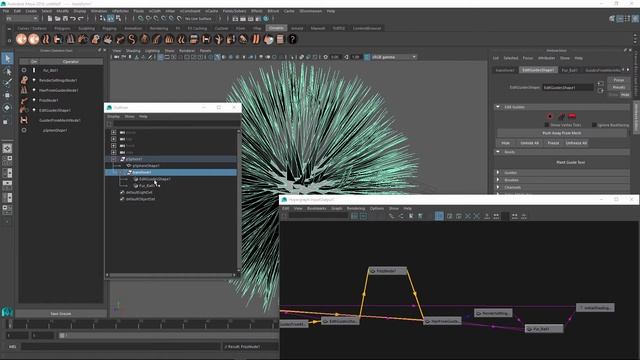
Task: Click the second round sphere icon on the shelf
Action: point(33,39)
